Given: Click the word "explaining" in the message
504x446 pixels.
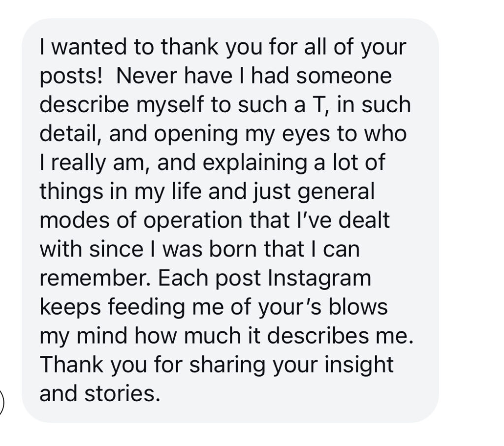Looking at the screenshot, I should [x=255, y=163].
